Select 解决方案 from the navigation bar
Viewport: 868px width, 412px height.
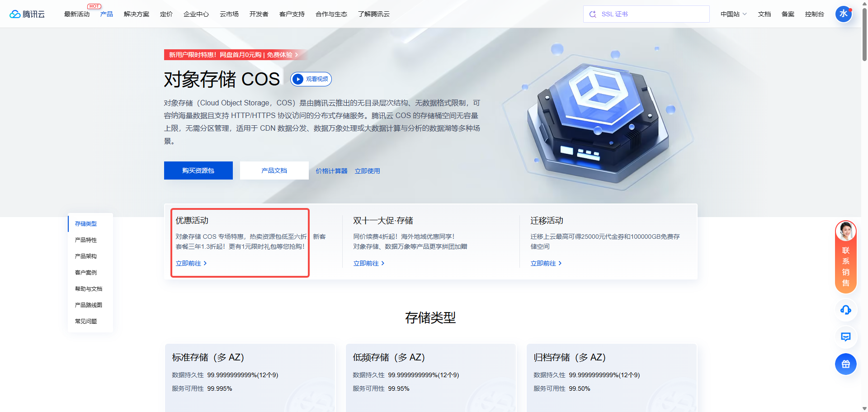(136, 14)
